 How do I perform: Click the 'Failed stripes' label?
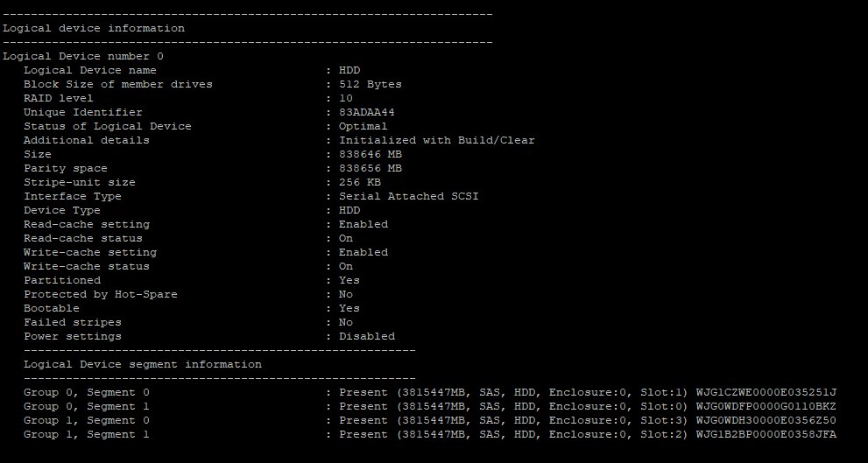[73, 322]
